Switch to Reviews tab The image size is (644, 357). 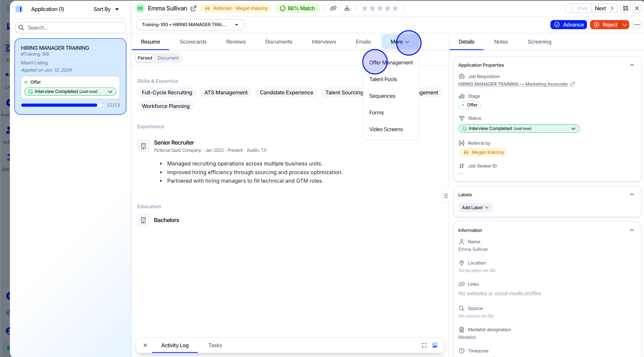236,42
